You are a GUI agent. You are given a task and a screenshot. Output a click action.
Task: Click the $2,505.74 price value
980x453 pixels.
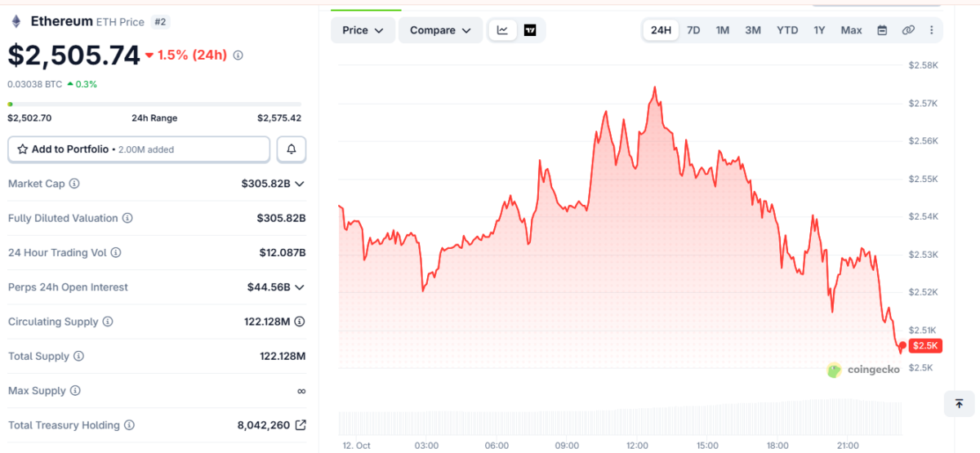pyautogui.click(x=74, y=55)
